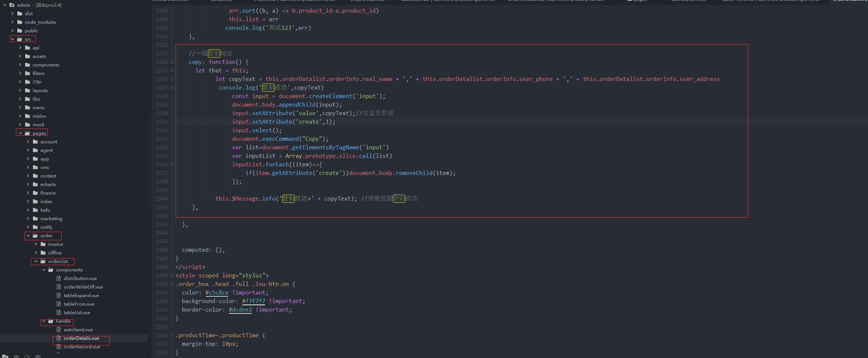
Task: Toggle the code fold marker on line 1549
Action: click(172, 275)
